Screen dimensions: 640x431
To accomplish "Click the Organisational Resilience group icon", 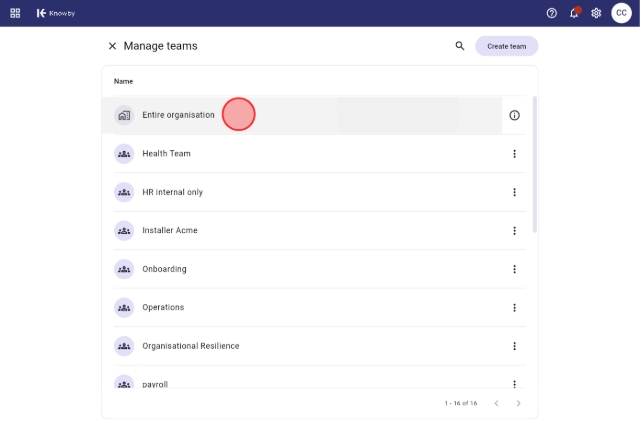I will 124,346.
